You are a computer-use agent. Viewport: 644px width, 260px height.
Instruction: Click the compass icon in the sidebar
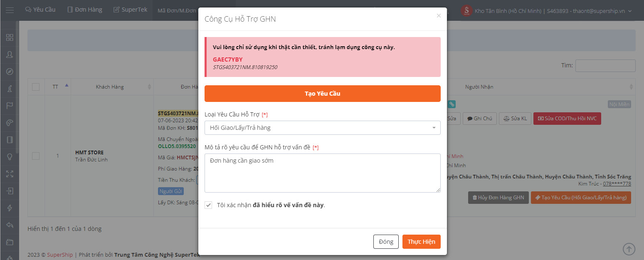point(9,72)
